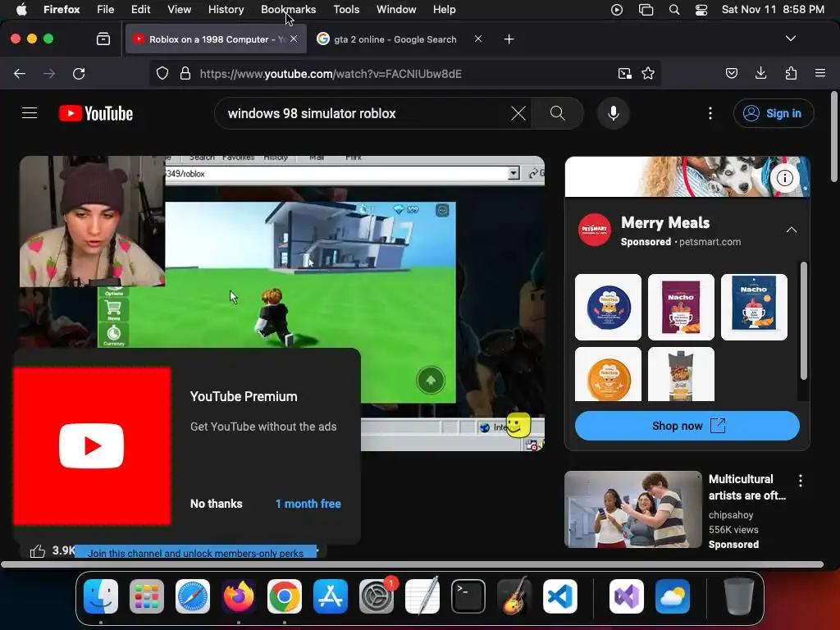Open Terminal from the Dock
The height and width of the screenshot is (630, 840).
[x=468, y=596]
